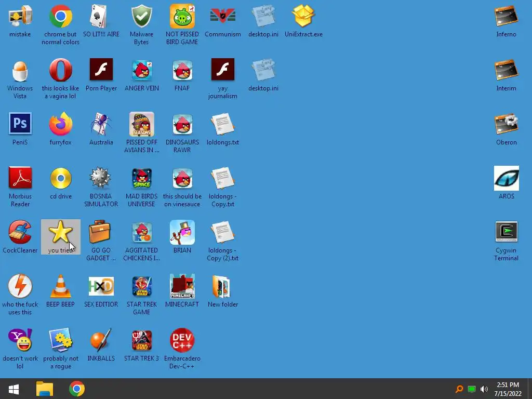Viewport: 532px width, 399px height.
Task: Select the Opera 'this looks like' icon
Action: pos(60,70)
